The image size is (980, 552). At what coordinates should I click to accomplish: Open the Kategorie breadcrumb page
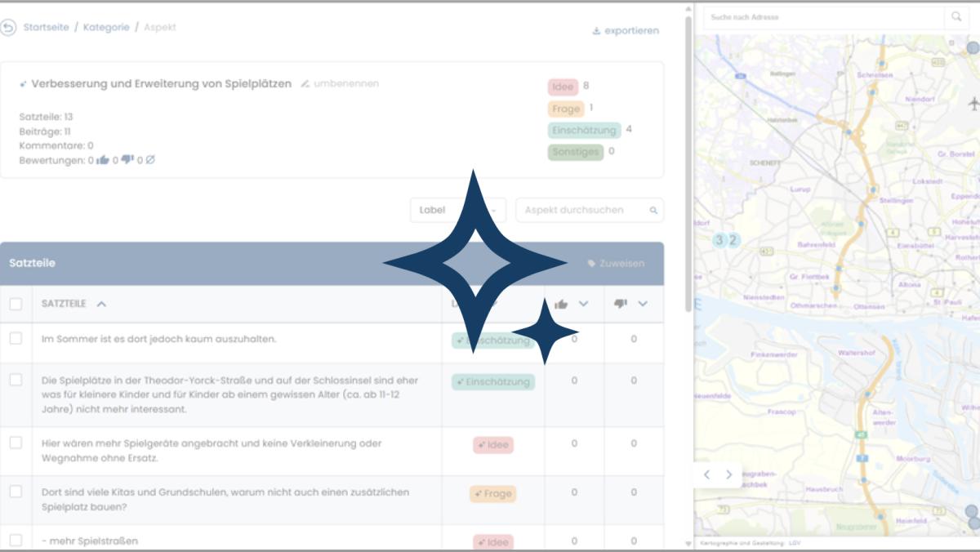(106, 28)
